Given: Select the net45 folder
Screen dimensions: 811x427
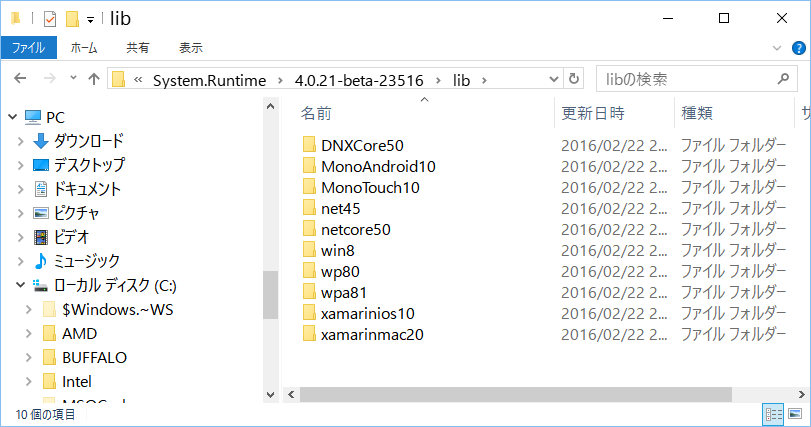Looking at the screenshot, I should [340, 208].
